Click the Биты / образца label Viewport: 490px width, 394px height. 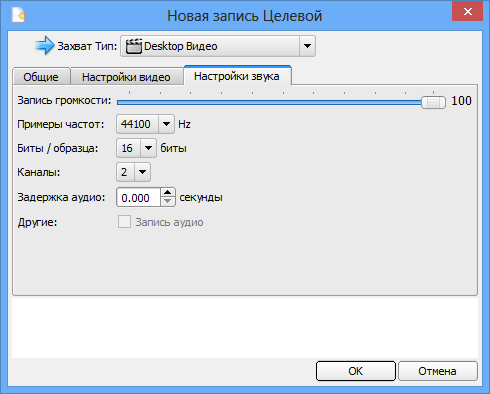pyautogui.click(x=58, y=148)
